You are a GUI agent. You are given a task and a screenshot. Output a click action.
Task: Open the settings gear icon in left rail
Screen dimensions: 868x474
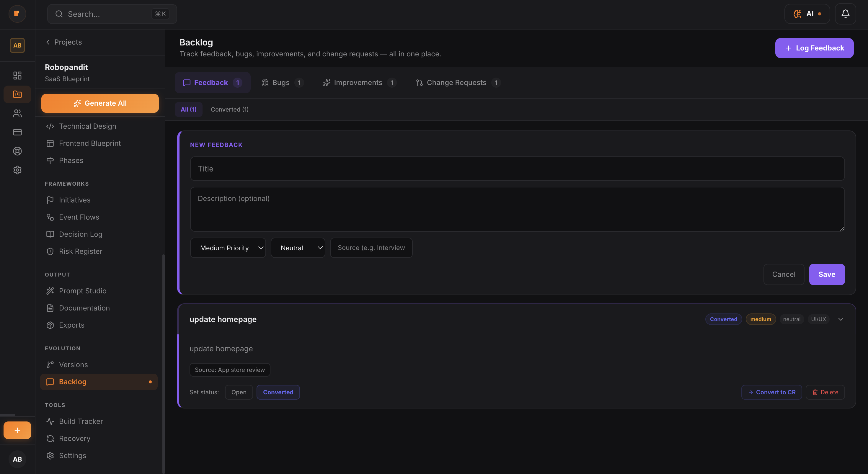point(17,170)
